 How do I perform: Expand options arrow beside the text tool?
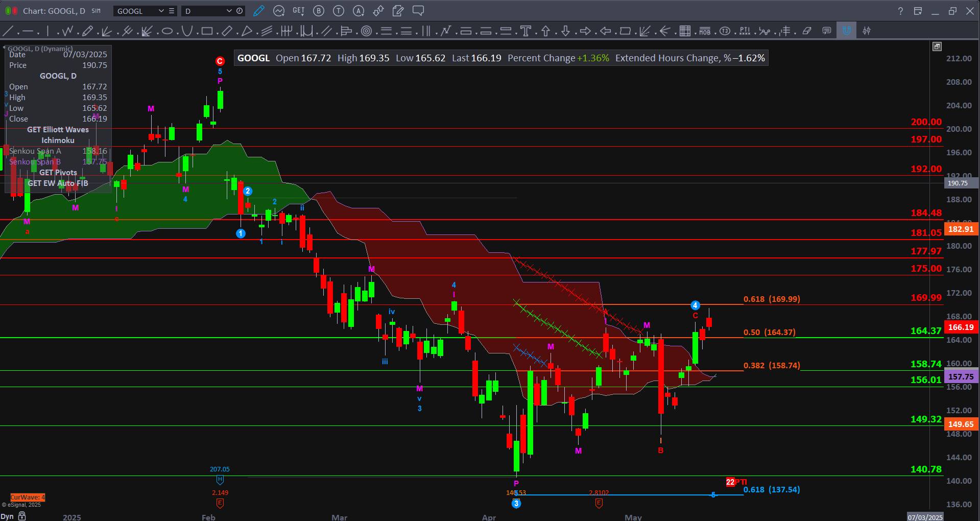[x=536, y=34]
